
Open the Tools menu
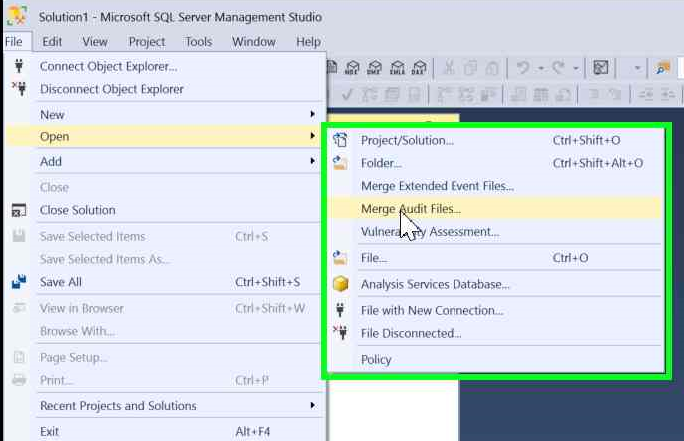pyautogui.click(x=198, y=41)
